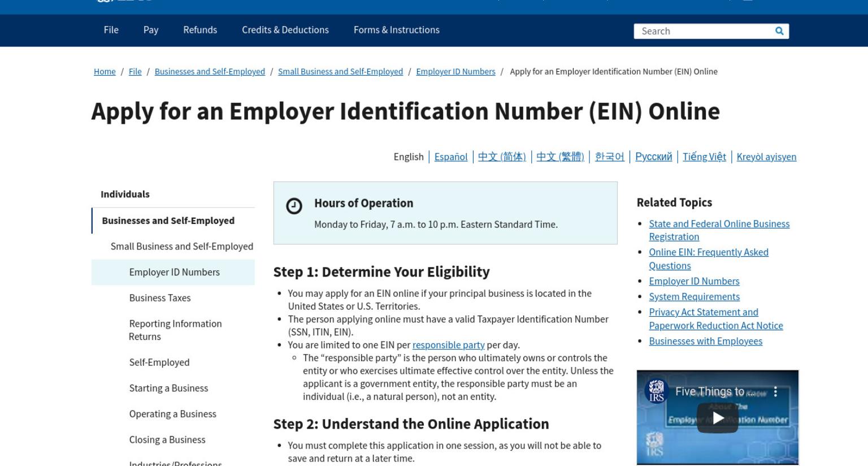
Task: Switch language to Tiếng Việt
Action: 704,157
